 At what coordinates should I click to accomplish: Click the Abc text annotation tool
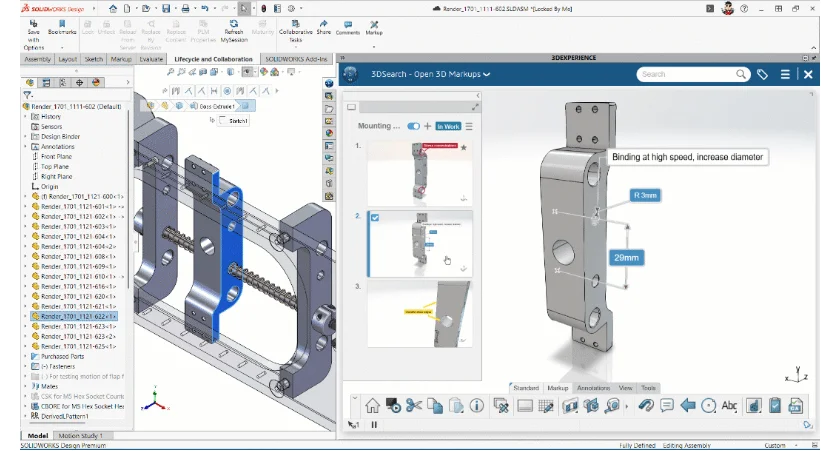(729, 405)
